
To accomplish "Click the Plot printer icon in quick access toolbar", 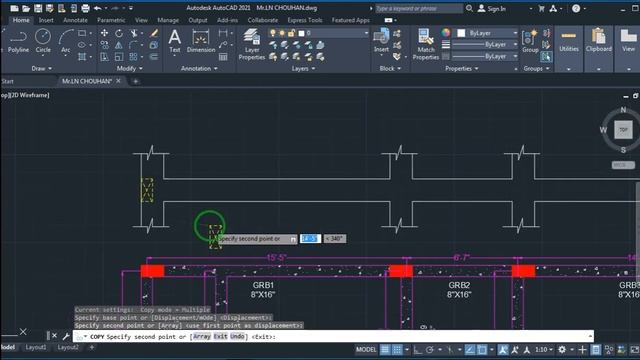I will point(85,8).
